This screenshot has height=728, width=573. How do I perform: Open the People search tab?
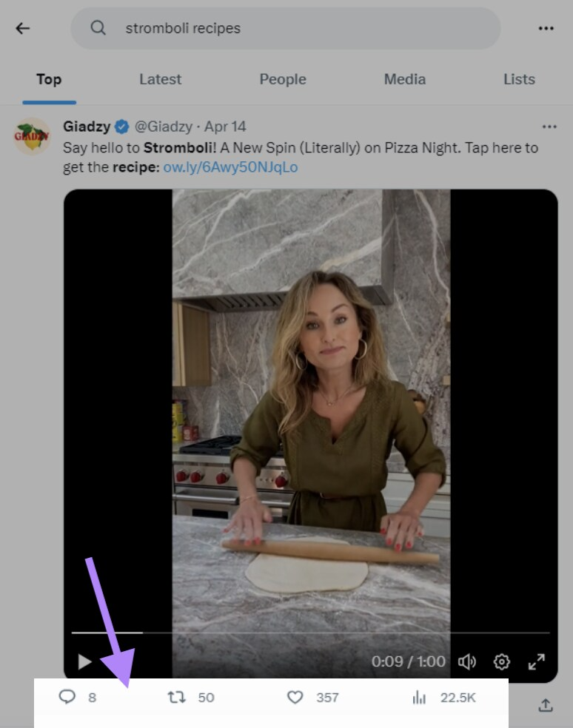pos(283,79)
